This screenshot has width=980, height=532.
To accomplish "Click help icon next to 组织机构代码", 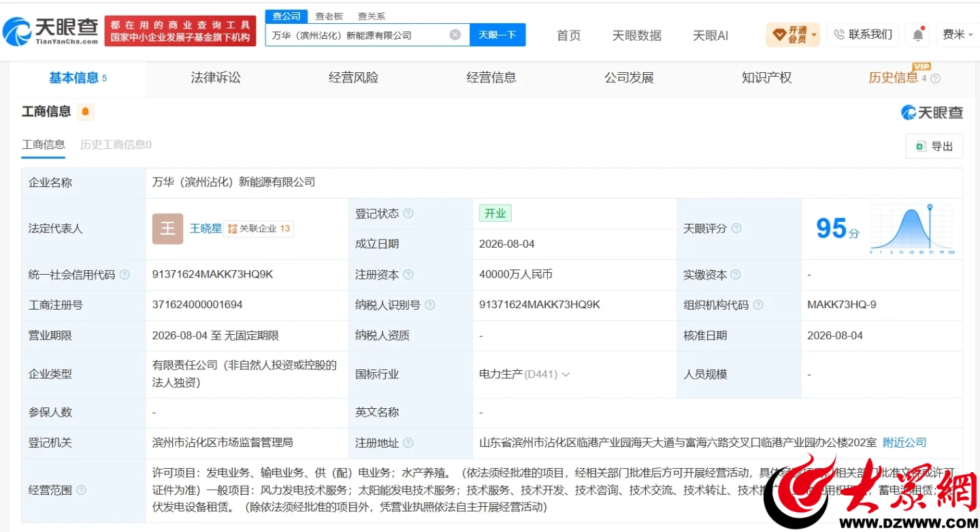I will 758,305.
